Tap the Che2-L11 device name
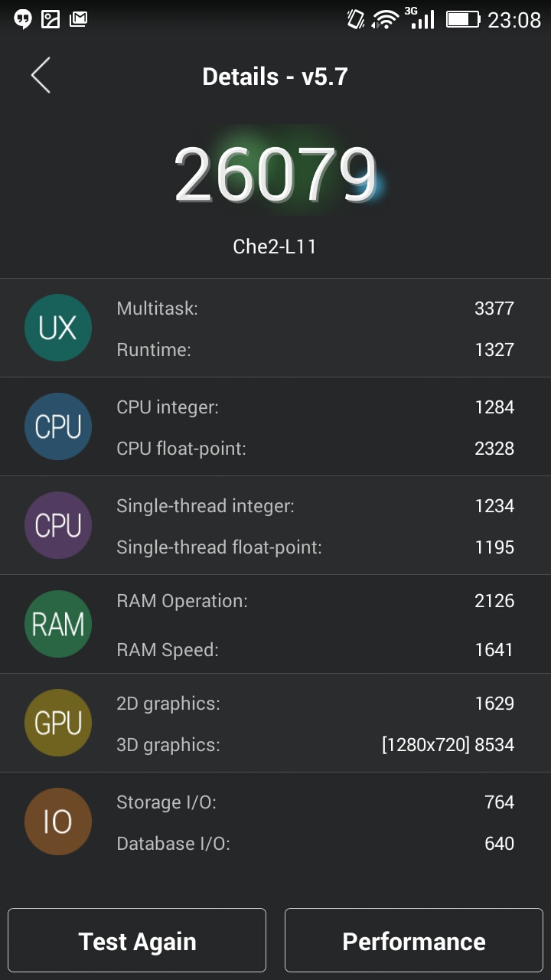The width and height of the screenshot is (551, 980). (x=275, y=247)
